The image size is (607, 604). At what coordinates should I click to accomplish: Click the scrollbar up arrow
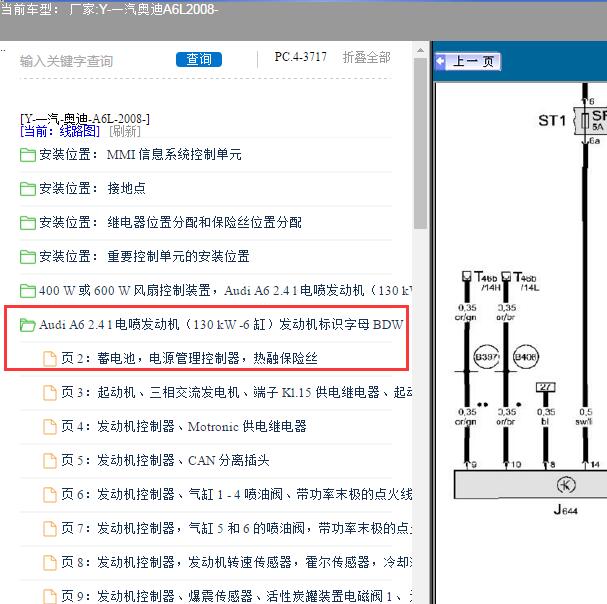click(x=420, y=50)
